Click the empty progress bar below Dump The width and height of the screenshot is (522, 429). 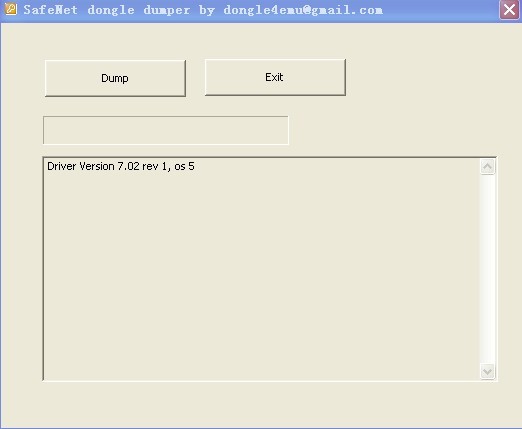(166, 130)
